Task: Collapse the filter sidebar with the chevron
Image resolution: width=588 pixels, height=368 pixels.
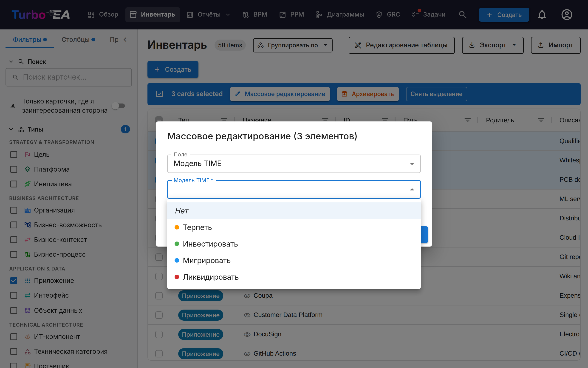Action: pos(125,39)
